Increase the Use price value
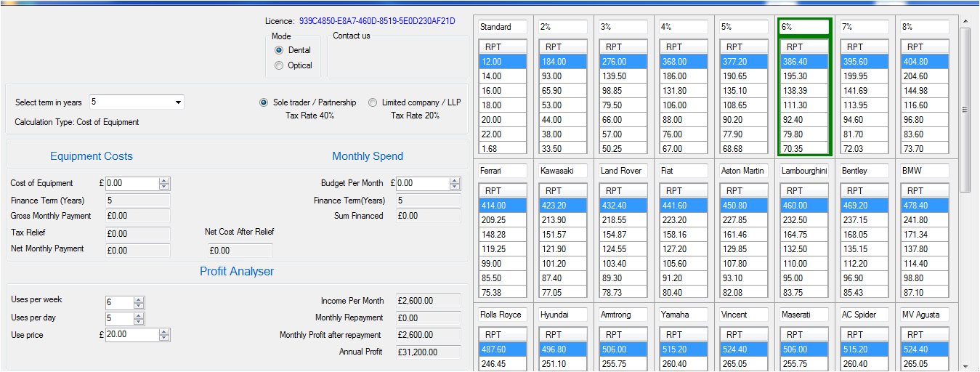 coord(164,332)
